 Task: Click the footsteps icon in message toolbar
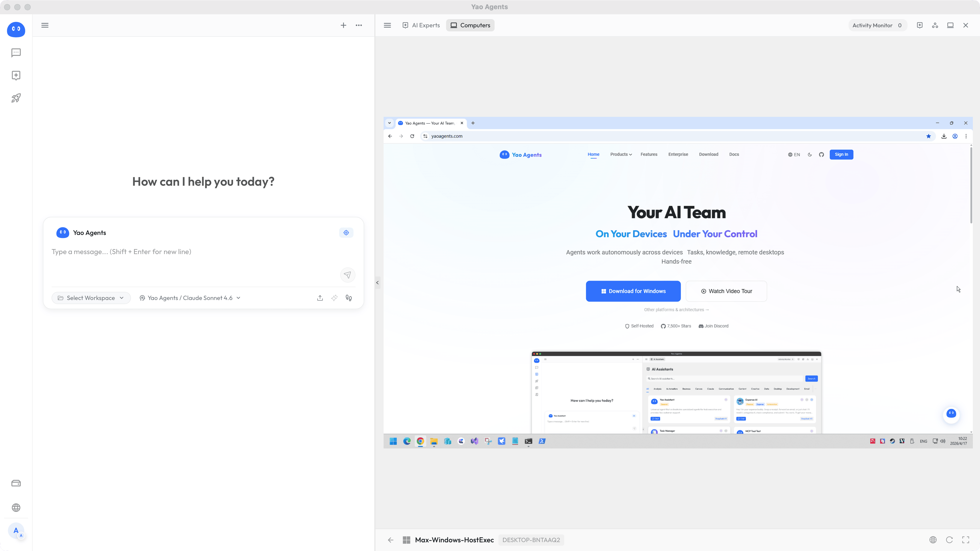(x=348, y=298)
